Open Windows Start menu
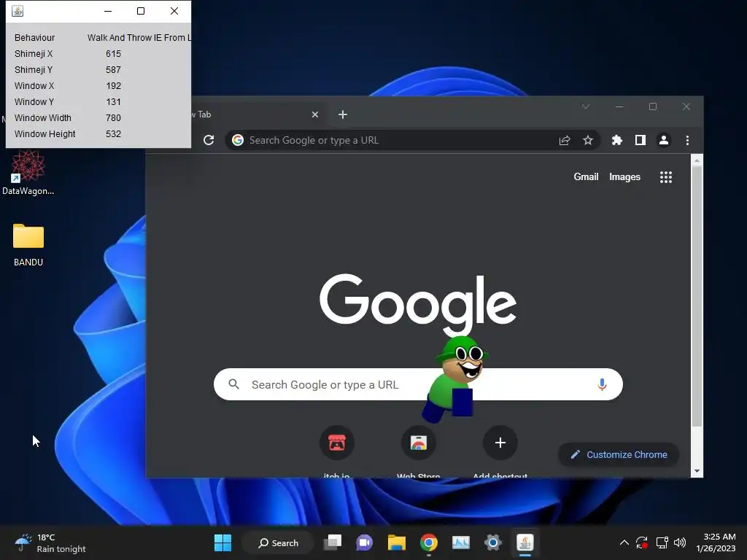 click(x=222, y=542)
